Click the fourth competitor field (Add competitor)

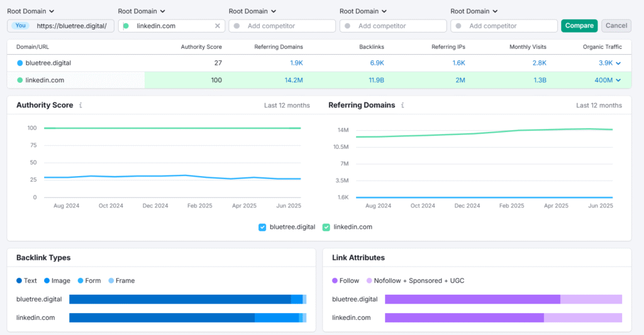click(393, 26)
